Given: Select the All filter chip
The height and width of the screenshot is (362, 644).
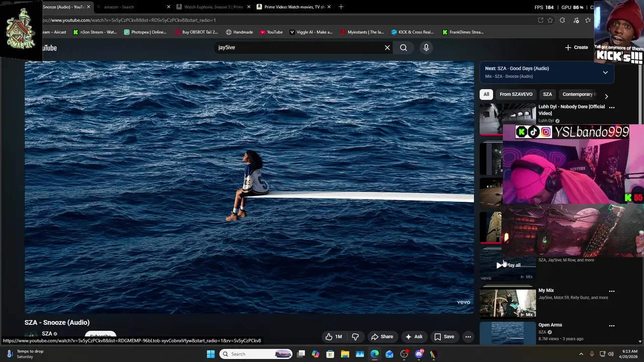Looking at the screenshot, I should coord(486,94).
